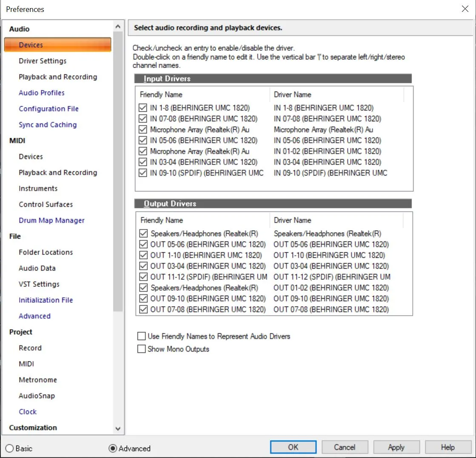Image resolution: width=476 pixels, height=458 pixels.
Task: Click the Cancel button
Action: (345, 447)
